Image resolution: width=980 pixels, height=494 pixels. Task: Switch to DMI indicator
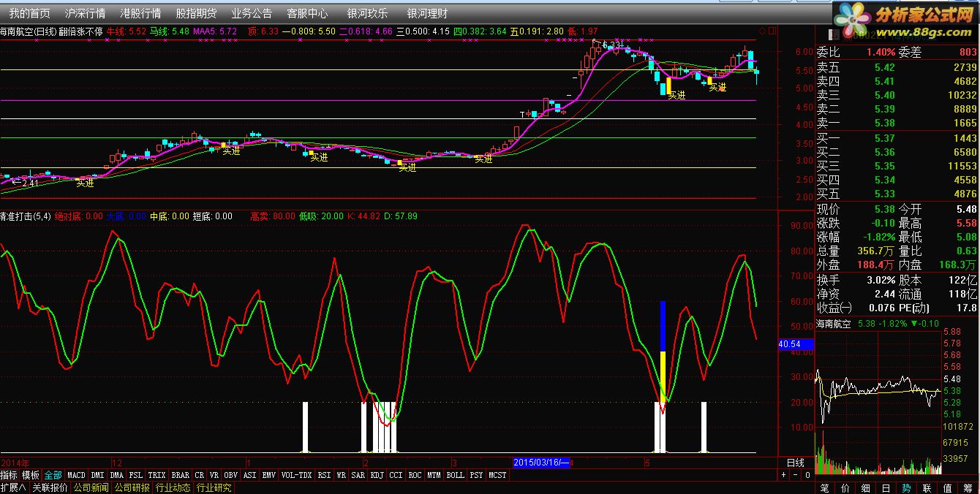pyautogui.click(x=97, y=475)
